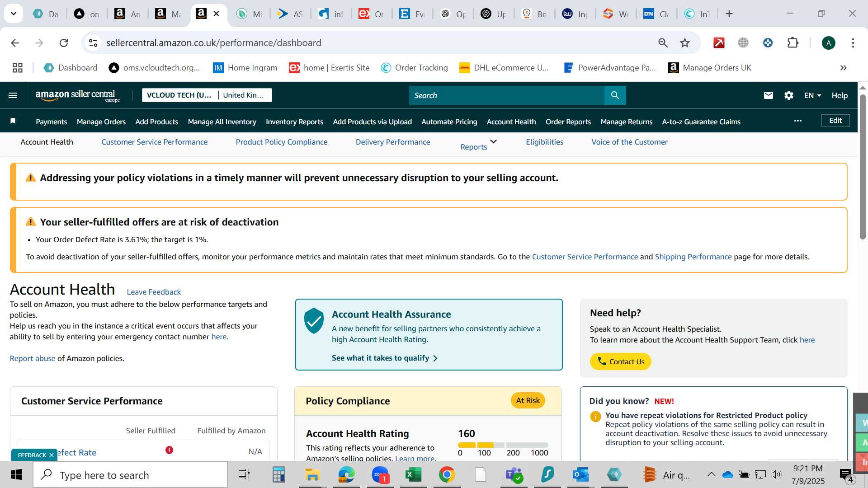The height and width of the screenshot is (488, 868).
Task: Click the red alert icon beside Defect Rate
Action: coord(169,450)
